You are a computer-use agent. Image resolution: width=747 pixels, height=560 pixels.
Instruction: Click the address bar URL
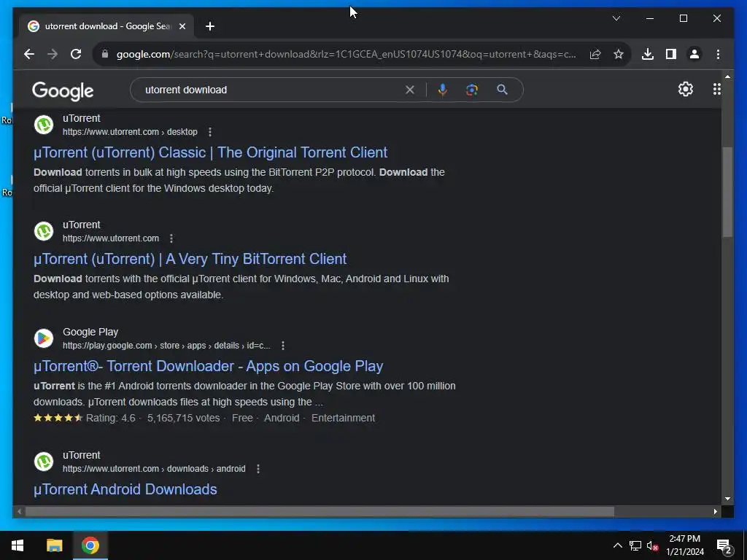pyautogui.click(x=346, y=54)
